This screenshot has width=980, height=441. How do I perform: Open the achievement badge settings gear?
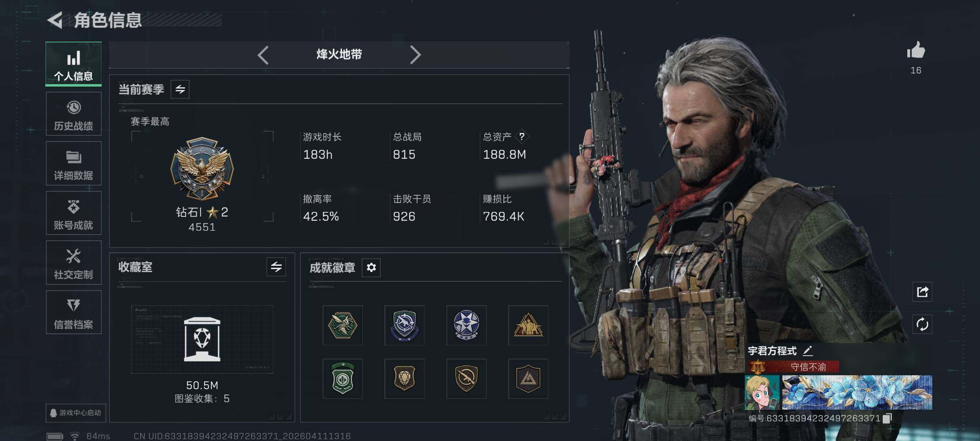(371, 267)
